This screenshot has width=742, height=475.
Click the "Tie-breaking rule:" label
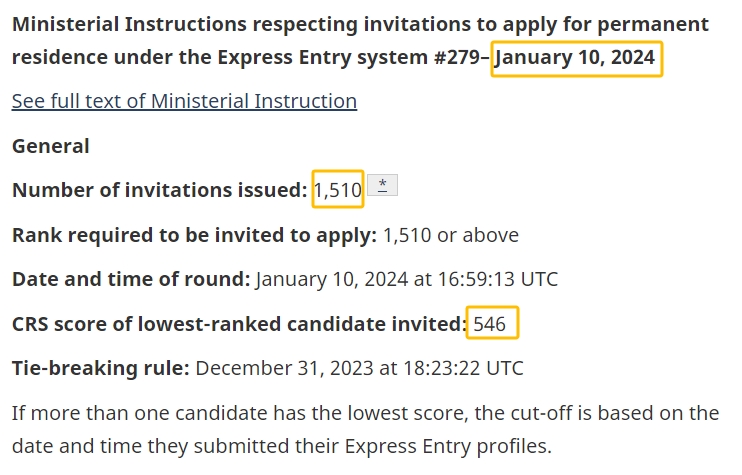click(100, 368)
